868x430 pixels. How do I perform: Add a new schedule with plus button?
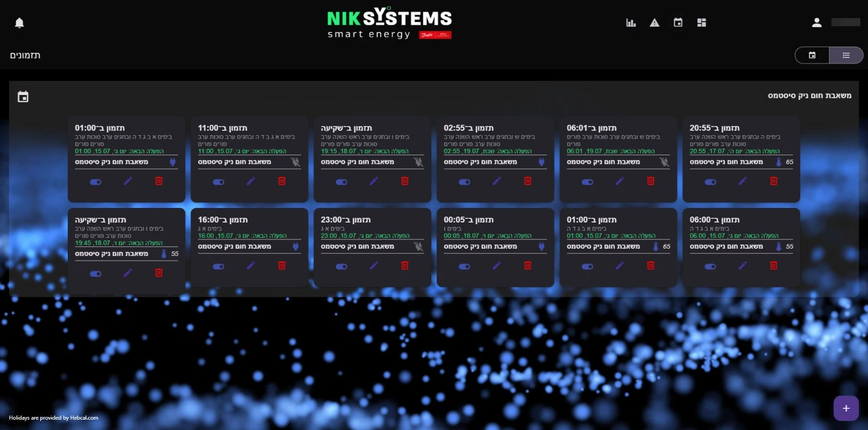point(846,408)
